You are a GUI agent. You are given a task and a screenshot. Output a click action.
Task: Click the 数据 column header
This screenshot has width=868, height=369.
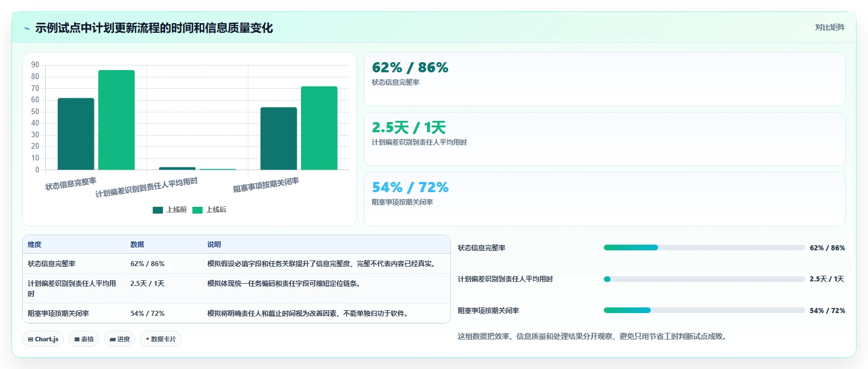[137, 245]
